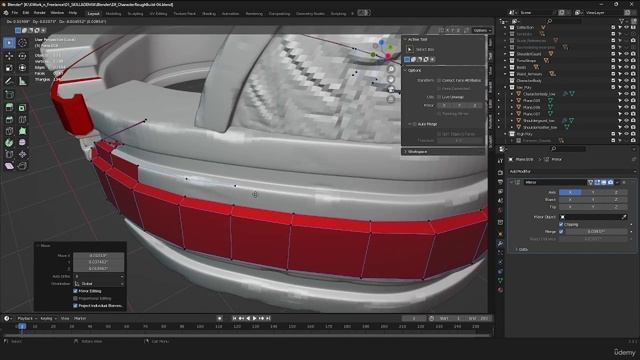This screenshot has width=640, height=360.
Task: Select the Select Box tool in the left toolbar
Action: point(9,43)
